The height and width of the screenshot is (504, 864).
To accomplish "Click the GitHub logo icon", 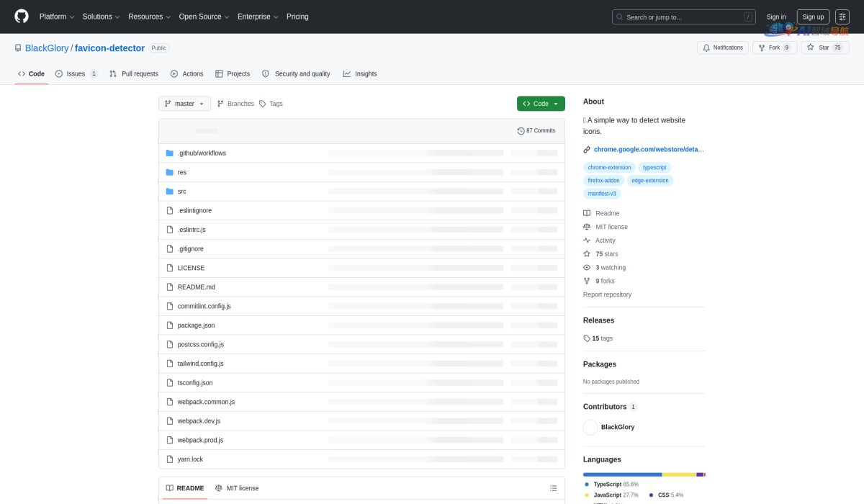I will 22,17.
